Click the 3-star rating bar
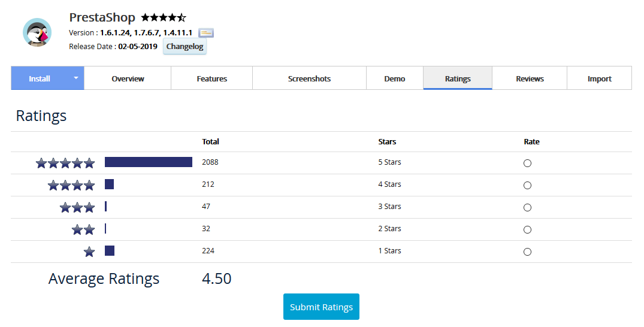Screen dimensions: 644x327 coord(106,206)
